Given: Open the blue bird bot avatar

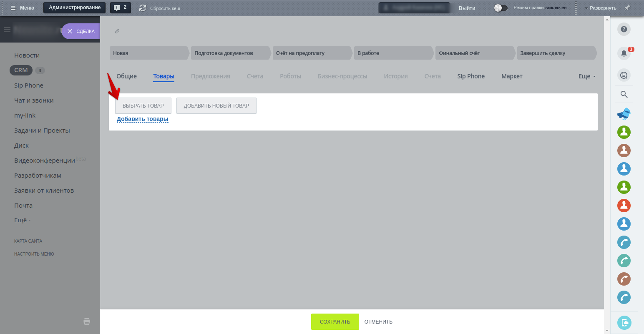Looking at the screenshot, I should [624, 113].
